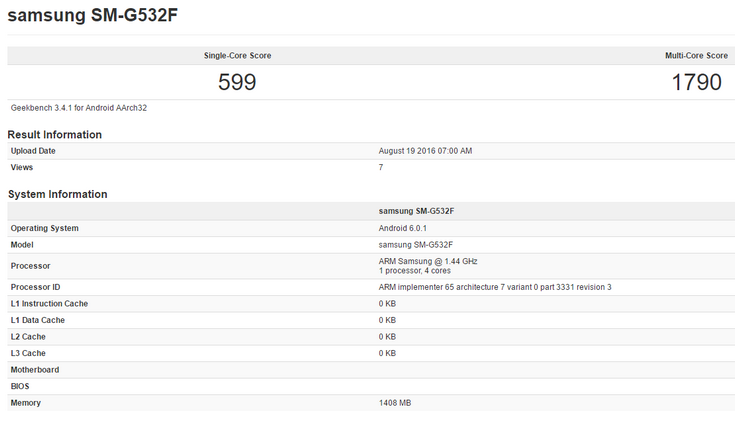
Task: Click the 'Result Information' section heading
Action: (x=54, y=135)
